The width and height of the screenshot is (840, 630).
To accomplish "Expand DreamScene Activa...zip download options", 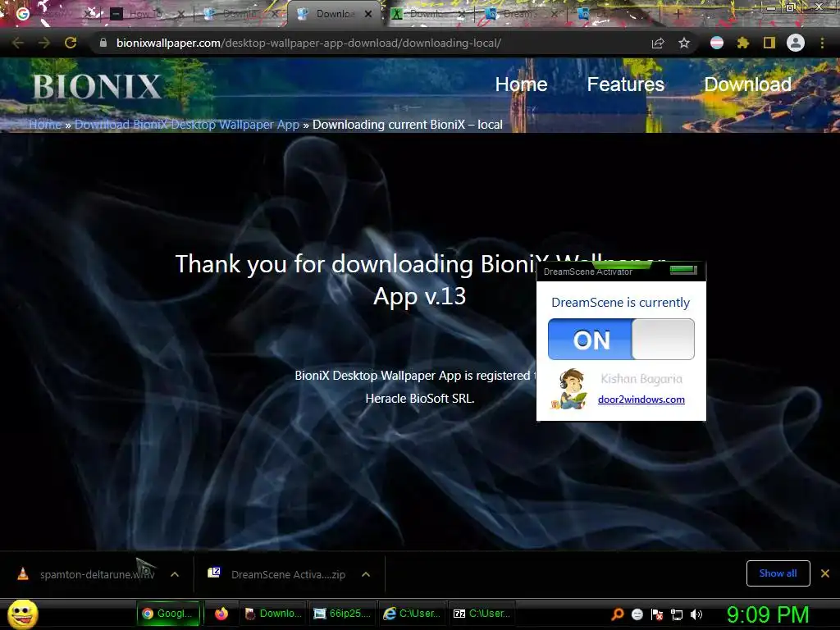I will click(x=366, y=574).
